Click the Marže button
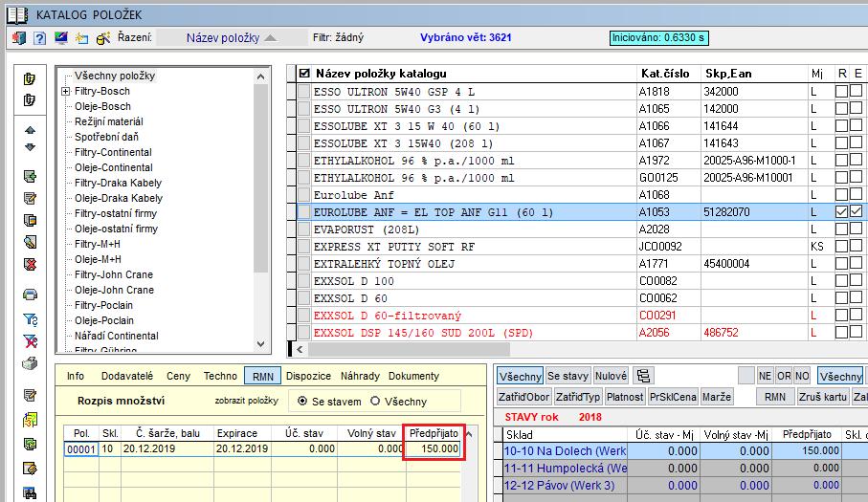The width and height of the screenshot is (868, 502). (717, 397)
